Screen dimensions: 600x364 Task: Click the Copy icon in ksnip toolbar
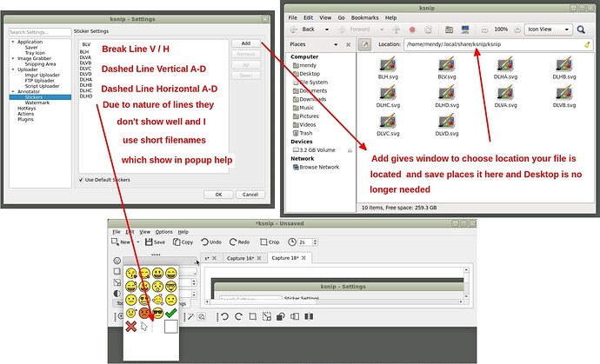tap(177, 242)
